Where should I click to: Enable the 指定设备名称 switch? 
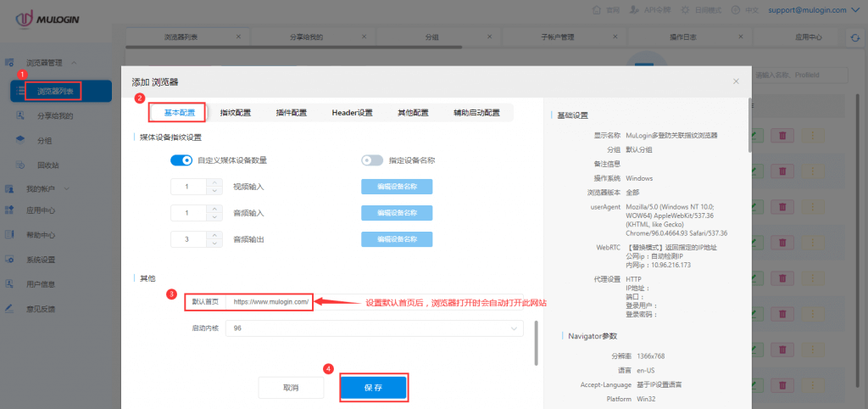372,160
